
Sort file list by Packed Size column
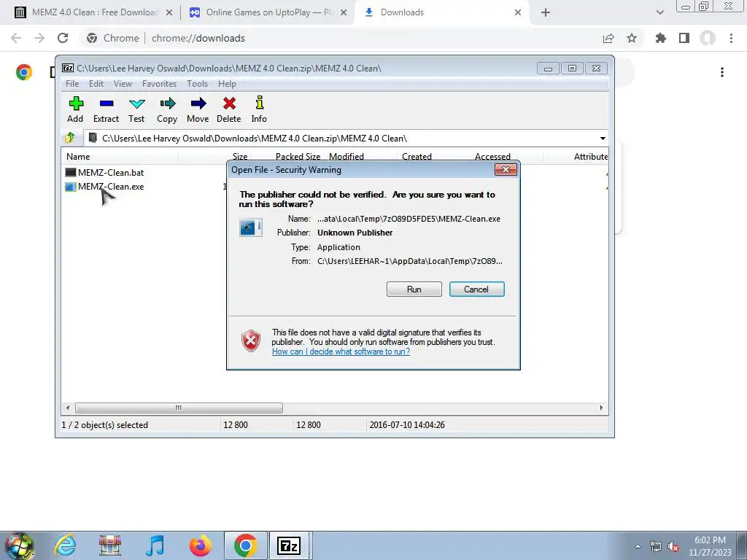[298, 156]
